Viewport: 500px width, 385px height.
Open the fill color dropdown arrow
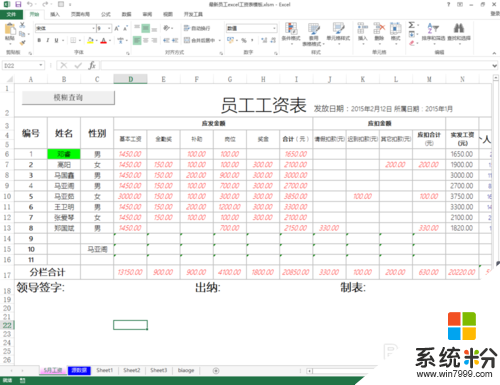(97, 41)
